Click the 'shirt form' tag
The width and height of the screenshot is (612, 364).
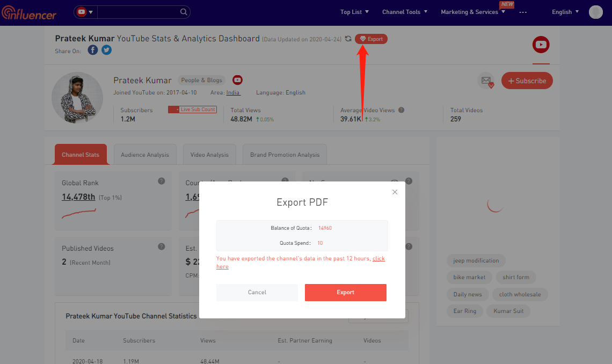pos(515,278)
